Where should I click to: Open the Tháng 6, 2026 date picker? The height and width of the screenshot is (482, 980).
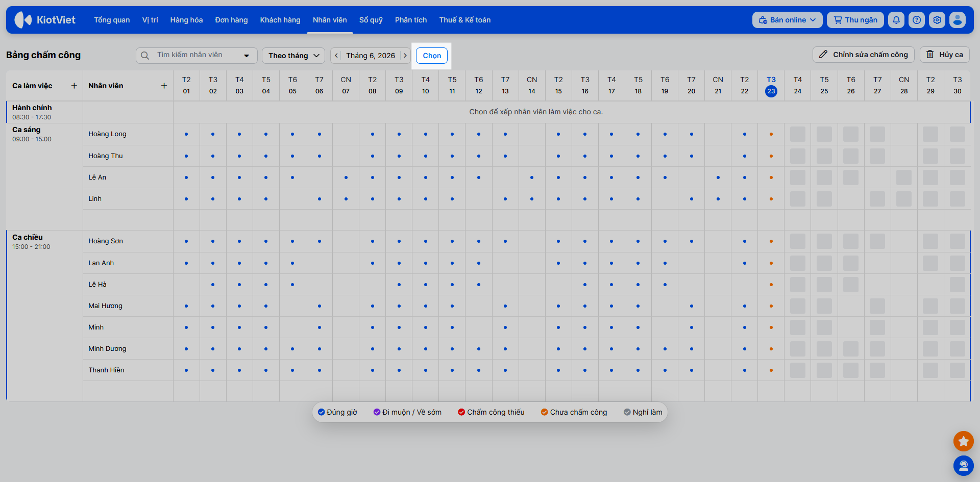click(371, 56)
